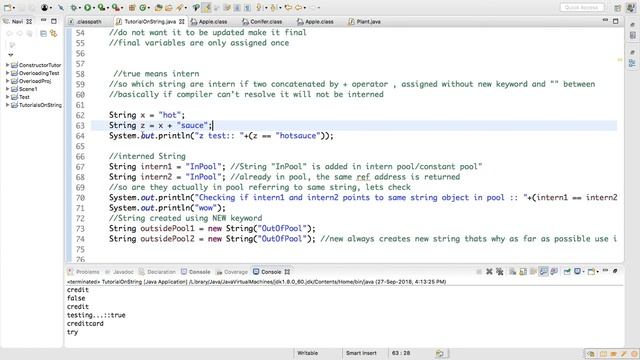Click the Next Annotation toolbar icon
Image resolution: width=640 pixels, height=360 pixels.
click(x=258, y=7)
